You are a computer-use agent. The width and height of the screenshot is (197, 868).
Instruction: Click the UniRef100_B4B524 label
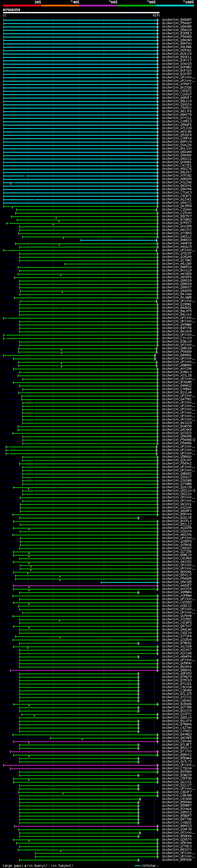click(x=177, y=267)
